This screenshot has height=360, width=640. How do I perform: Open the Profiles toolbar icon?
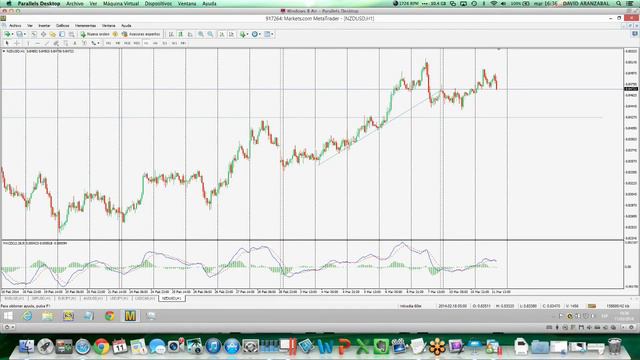[x=19, y=34]
